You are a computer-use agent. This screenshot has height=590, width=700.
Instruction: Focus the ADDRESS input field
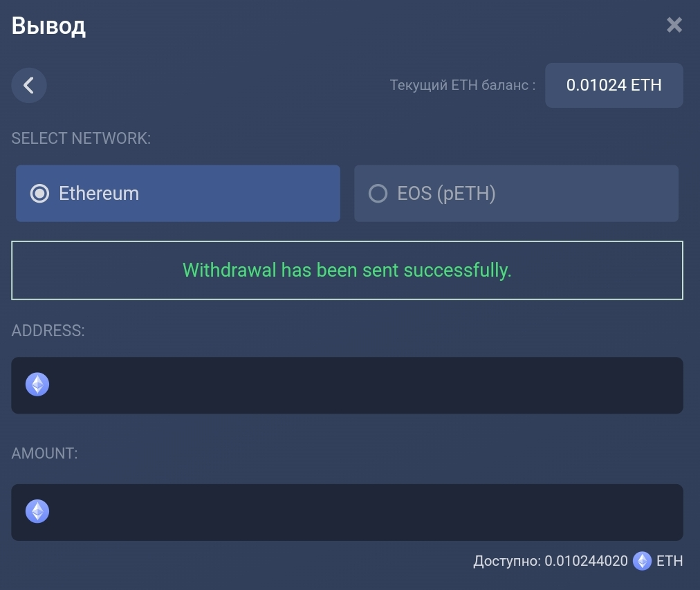pyautogui.click(x=360, y=385)
